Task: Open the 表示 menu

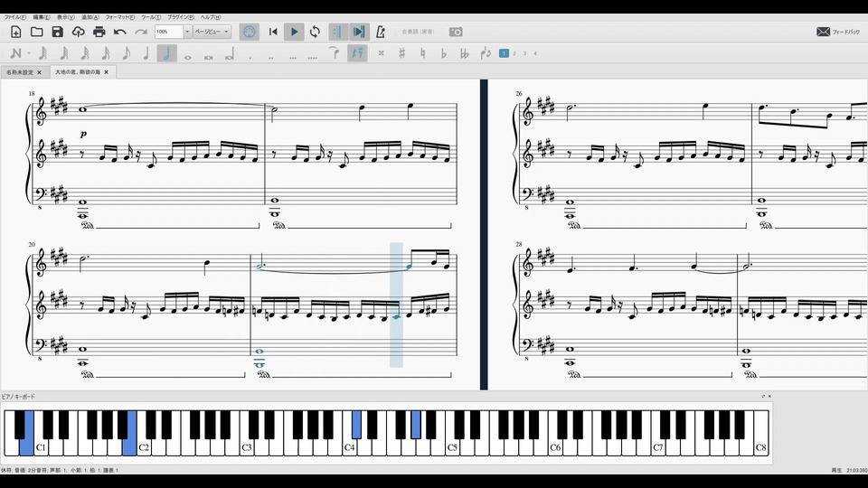Action: (x=66, y=17)
